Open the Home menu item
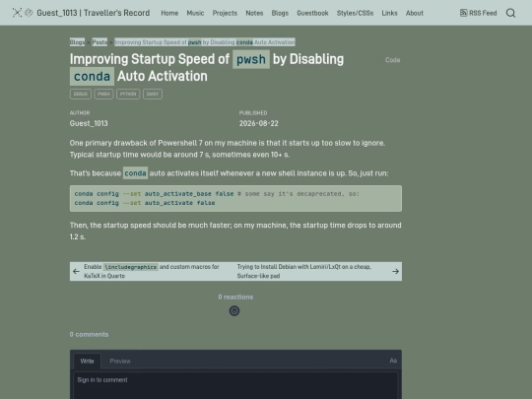The image size is (532, 399). (169, 13)
